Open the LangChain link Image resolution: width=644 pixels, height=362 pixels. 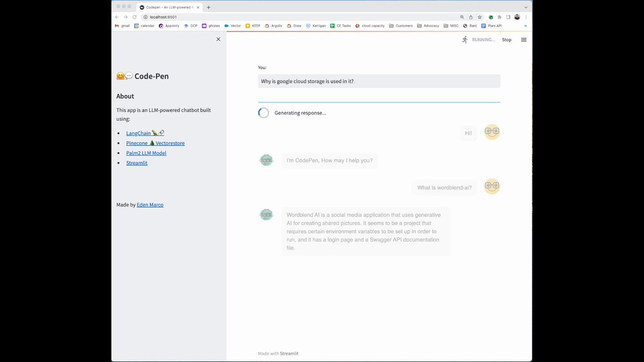[145, 133]
